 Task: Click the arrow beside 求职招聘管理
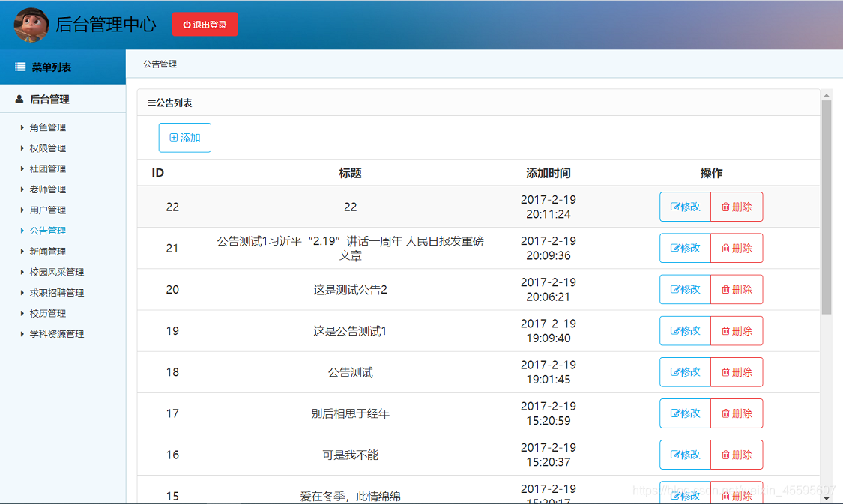click(x=22, y=293)
